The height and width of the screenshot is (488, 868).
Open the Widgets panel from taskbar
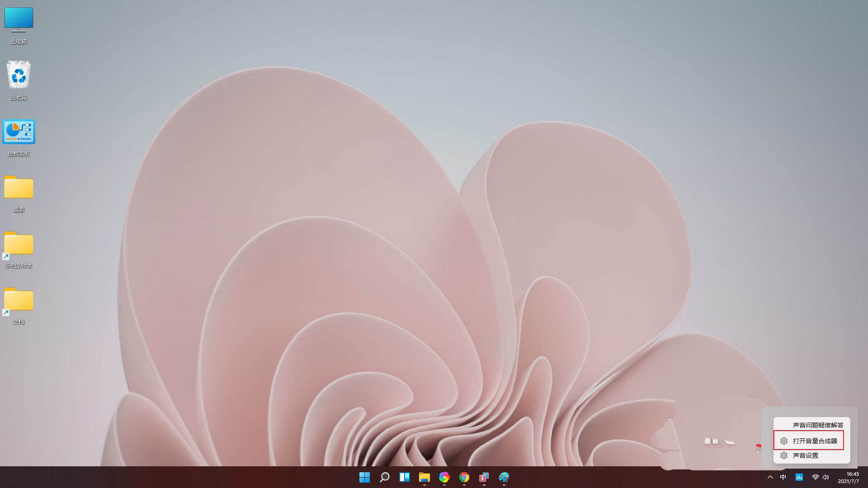pos(404,477)
